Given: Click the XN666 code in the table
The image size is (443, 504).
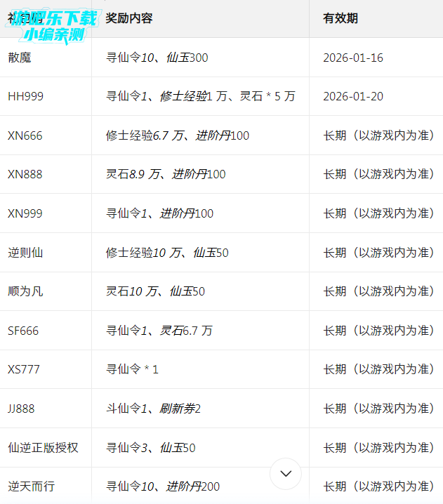Looking at the screenshot, I should tap(25, 135).
